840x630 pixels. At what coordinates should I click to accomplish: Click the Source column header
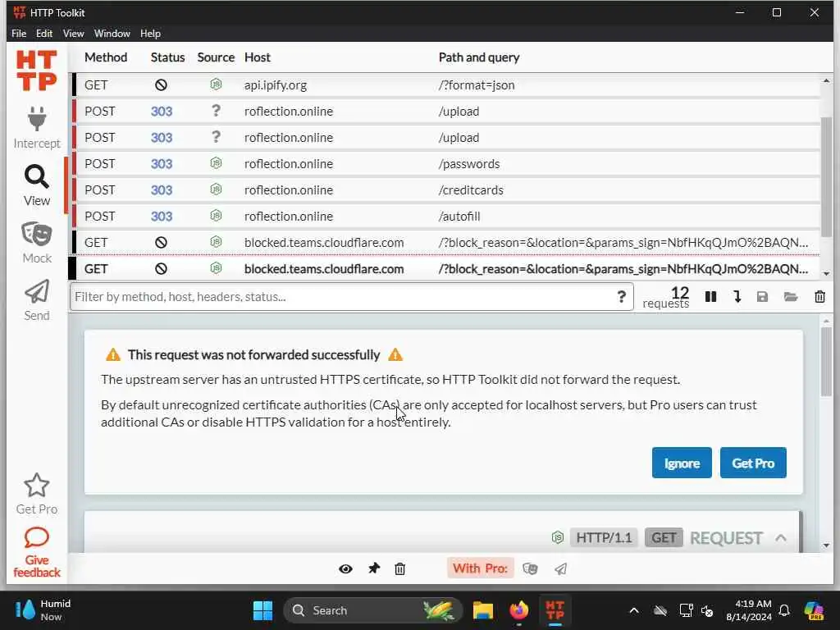point(216,57)
